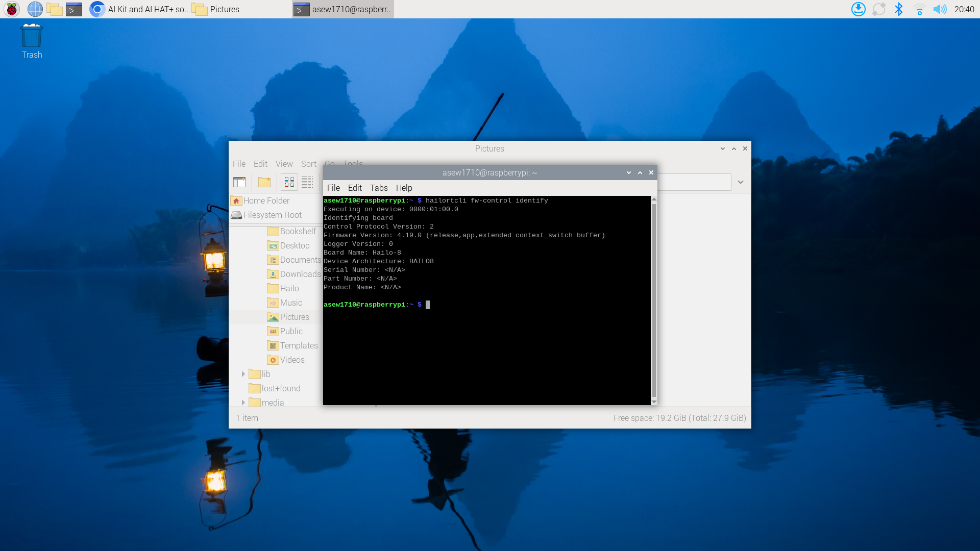
Task: Click the file manager icon
Action: [54, 9]
